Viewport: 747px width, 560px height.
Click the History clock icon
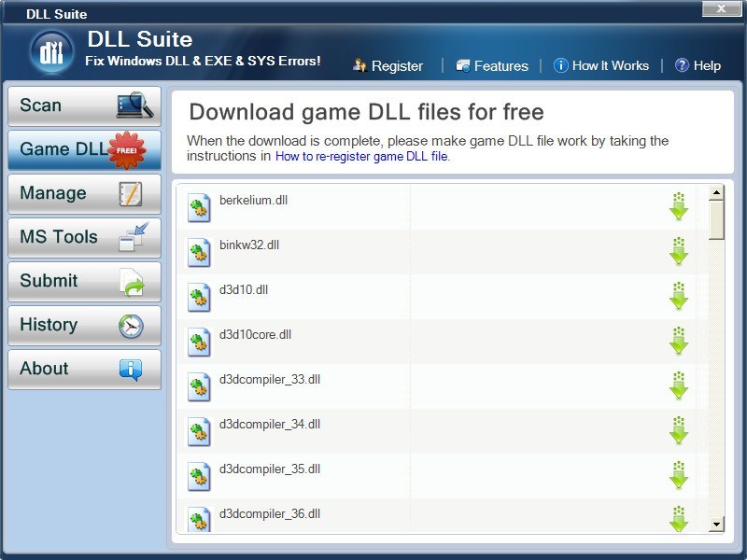131,327
